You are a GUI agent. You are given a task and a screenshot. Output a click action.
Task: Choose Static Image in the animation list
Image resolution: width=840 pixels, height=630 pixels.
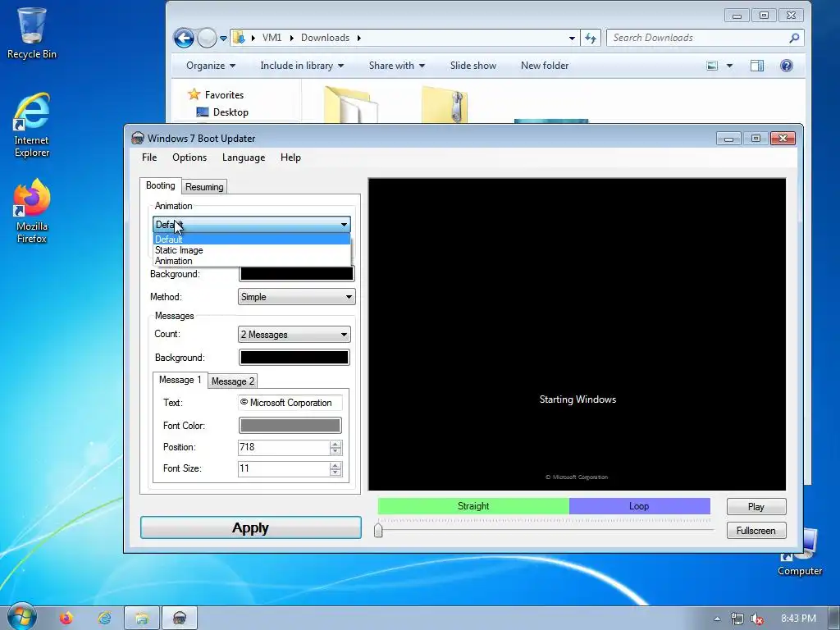click(252, 250)
